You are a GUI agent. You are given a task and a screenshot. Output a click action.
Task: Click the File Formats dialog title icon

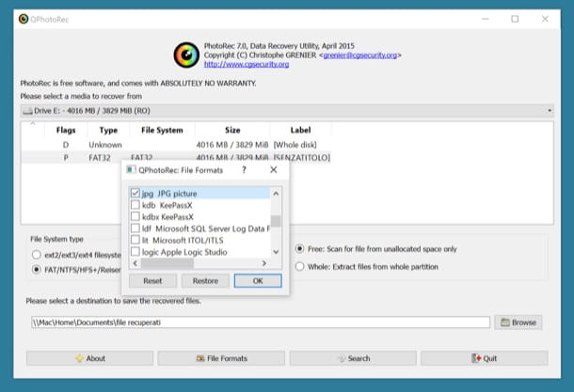coord(131,169)
